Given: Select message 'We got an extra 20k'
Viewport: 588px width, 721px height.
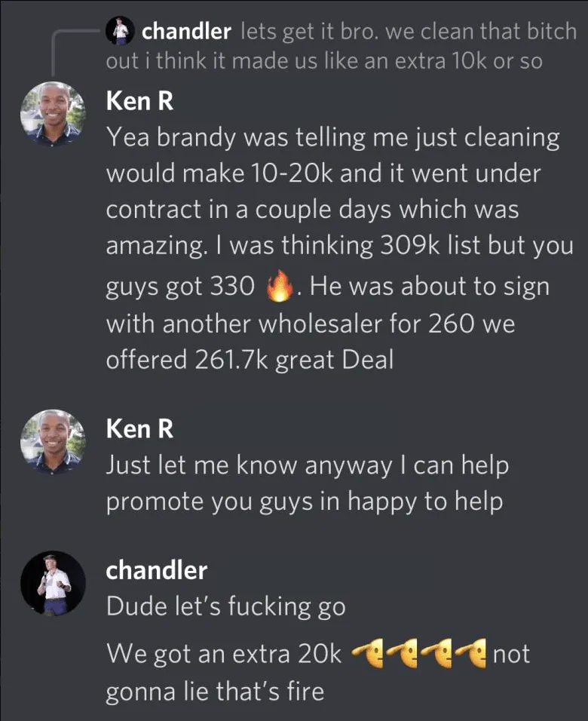Looking at the screenshot, I should pos(318,672).
